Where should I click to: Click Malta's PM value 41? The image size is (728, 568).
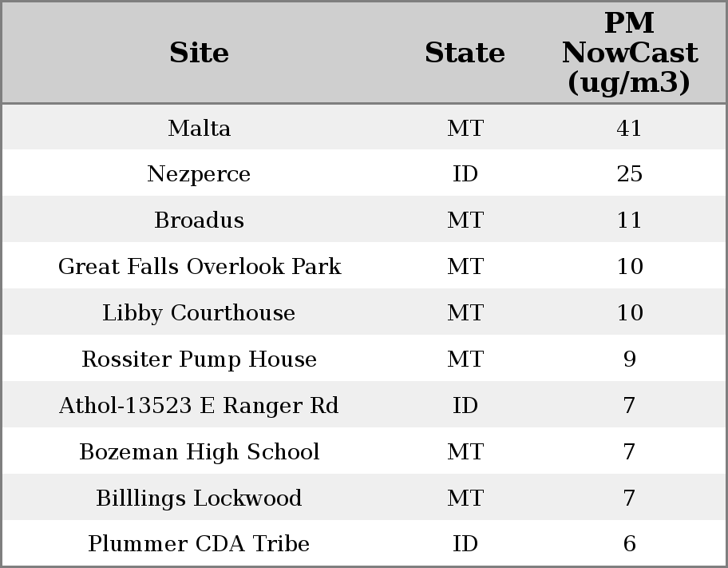(x=629, y=128)
